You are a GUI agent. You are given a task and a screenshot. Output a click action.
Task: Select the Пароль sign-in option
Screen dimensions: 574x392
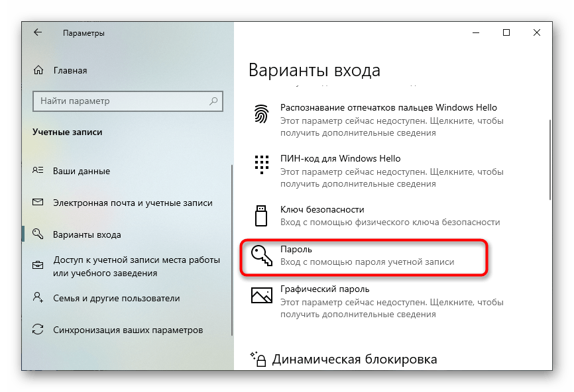click(x=364, y=256)
